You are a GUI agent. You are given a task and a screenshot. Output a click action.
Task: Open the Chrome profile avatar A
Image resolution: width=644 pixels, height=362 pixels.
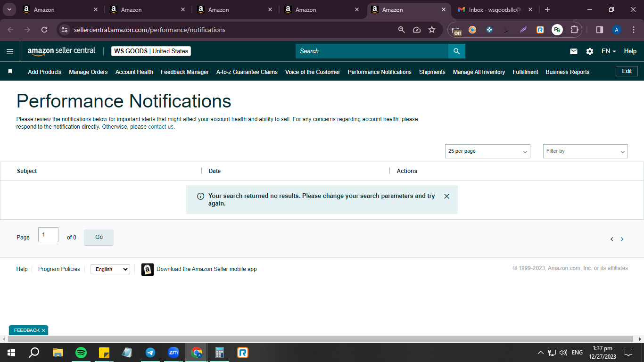pos(617,30)
